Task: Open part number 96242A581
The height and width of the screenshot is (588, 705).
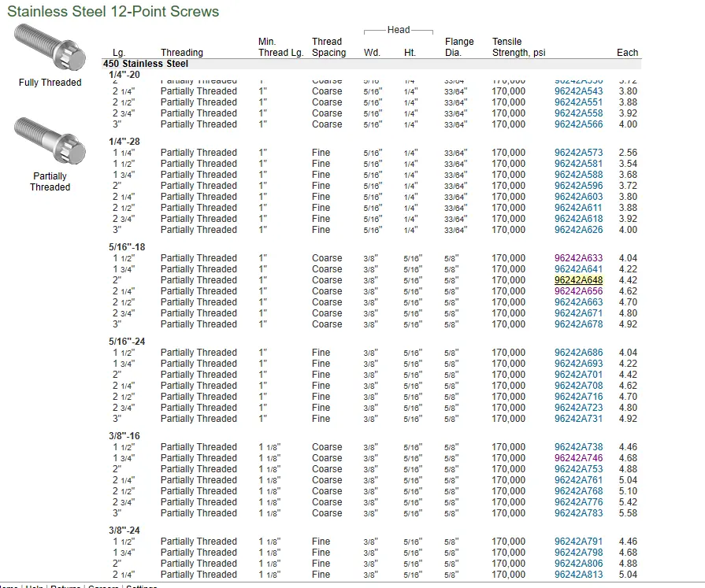Action: (578, 164)
